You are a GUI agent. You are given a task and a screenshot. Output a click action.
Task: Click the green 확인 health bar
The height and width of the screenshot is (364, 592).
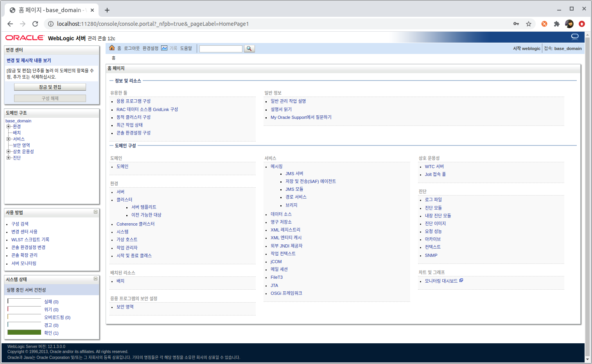[24, 332]
